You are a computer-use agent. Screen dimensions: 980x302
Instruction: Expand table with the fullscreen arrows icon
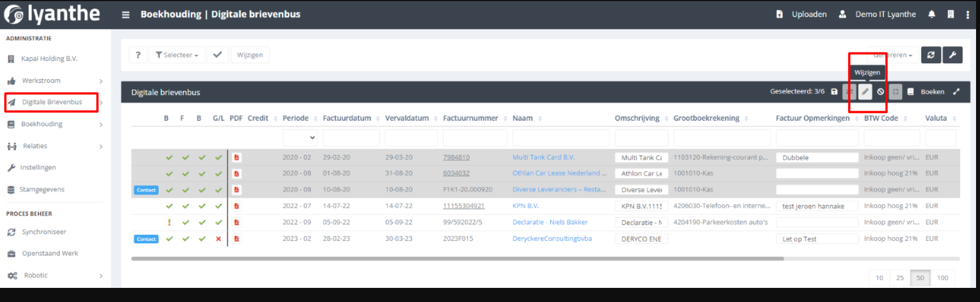pos(956,91)
